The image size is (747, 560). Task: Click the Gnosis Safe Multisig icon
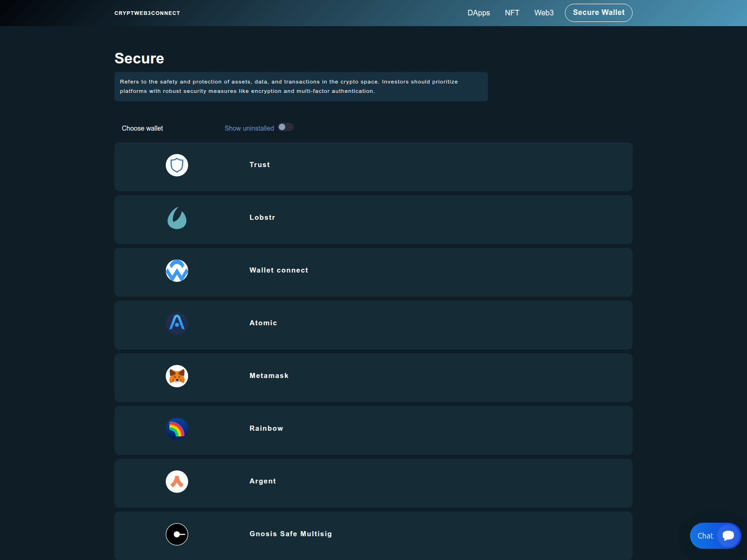click(177, 534)
